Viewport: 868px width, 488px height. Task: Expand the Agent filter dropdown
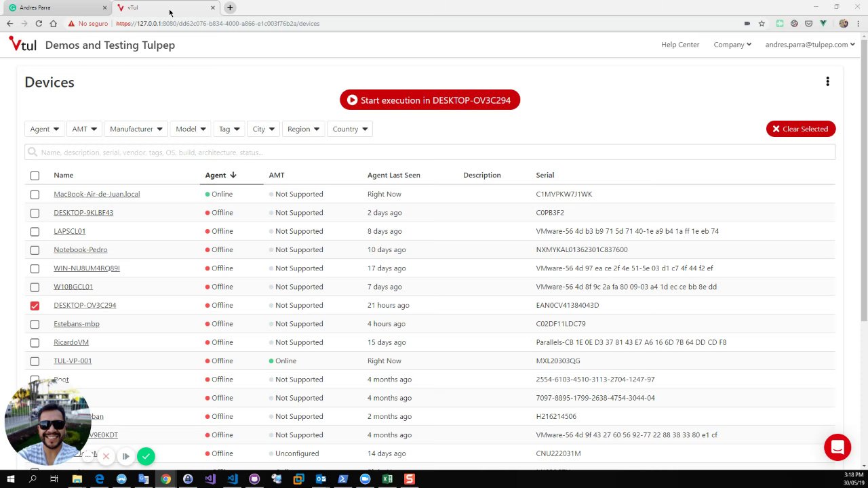click(44, 129)
